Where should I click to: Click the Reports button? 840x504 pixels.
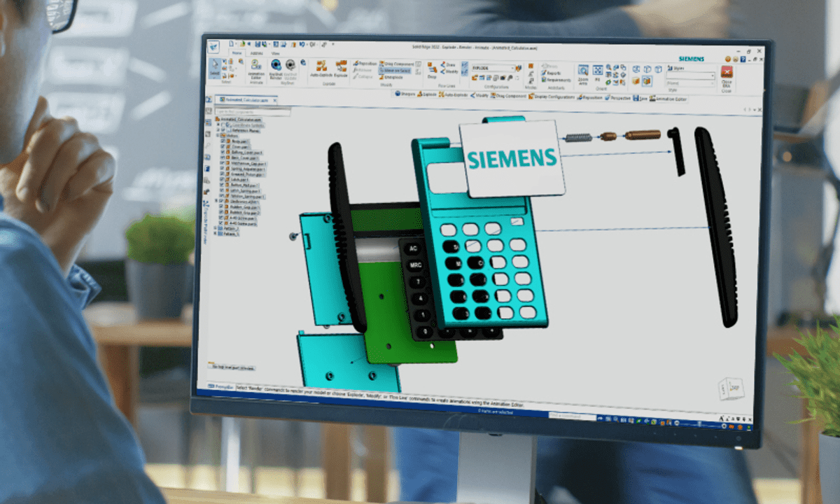pos(553,73)
